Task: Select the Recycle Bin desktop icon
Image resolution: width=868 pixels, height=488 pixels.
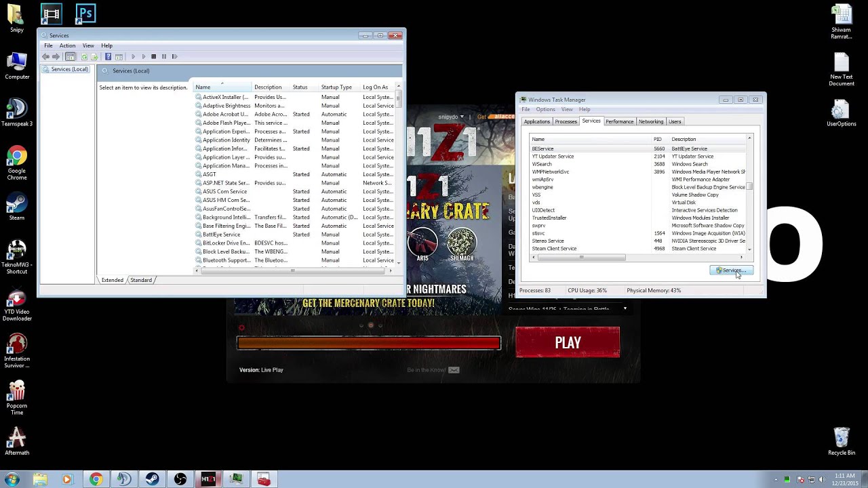Action: pos(841,441)
